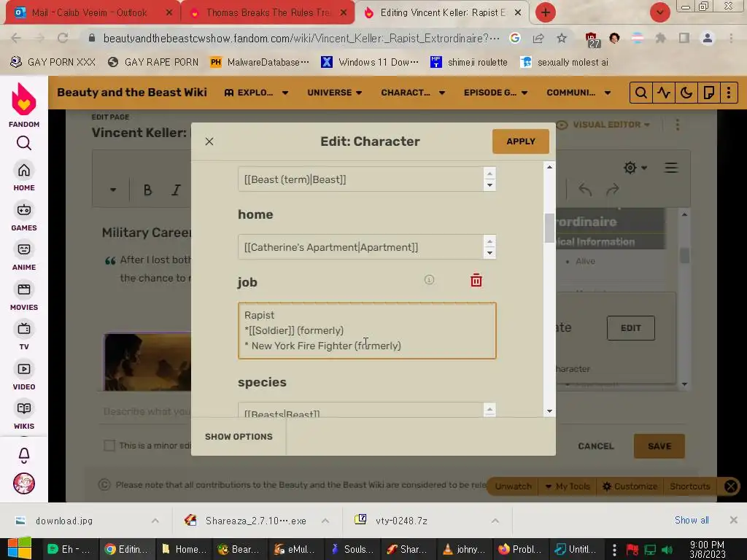Open user avatar menu in sidebar
This screenshot has height=560, width=747.
(24, 483)
